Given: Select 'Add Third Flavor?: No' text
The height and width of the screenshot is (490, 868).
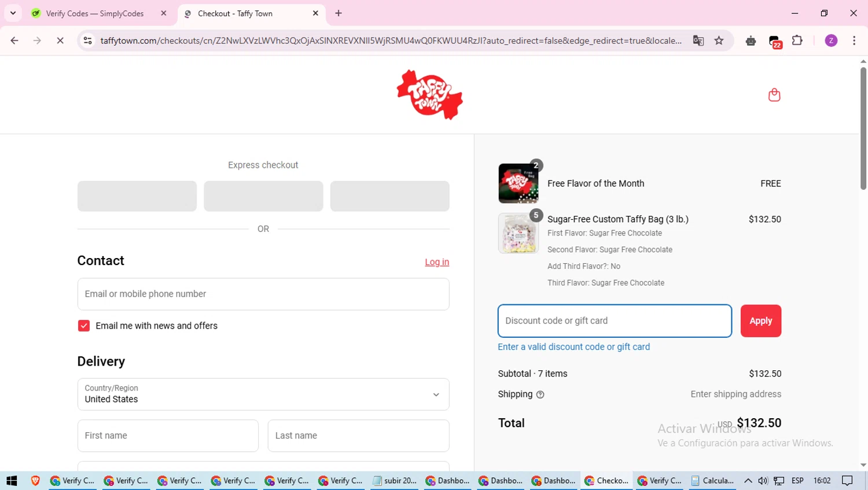Looking at the screenshot, I should [584, 267].
